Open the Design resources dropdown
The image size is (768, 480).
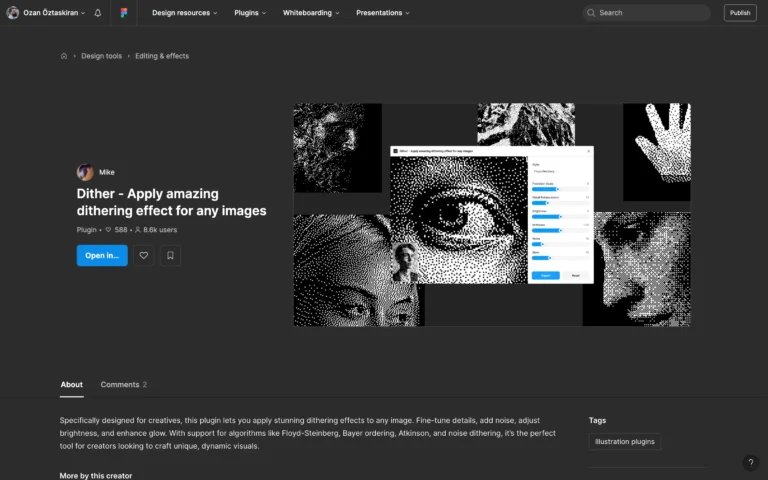pyautogui.click(x=185, y=13)
